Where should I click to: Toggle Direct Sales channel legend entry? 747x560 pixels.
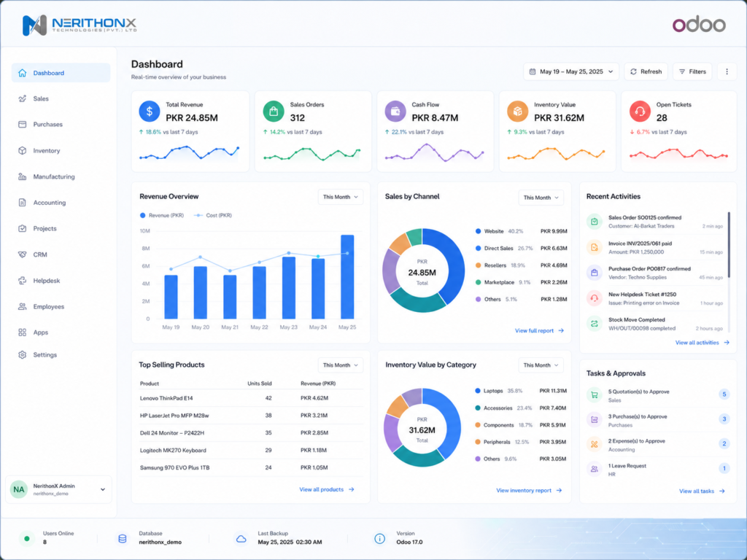(521, 248)
